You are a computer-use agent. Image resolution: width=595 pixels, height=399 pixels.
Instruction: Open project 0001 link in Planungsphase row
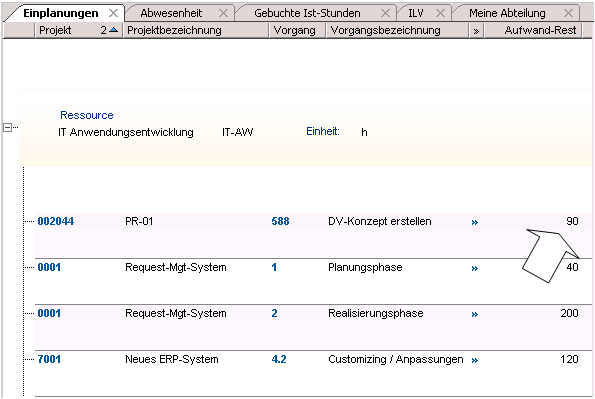coord(49,267)
